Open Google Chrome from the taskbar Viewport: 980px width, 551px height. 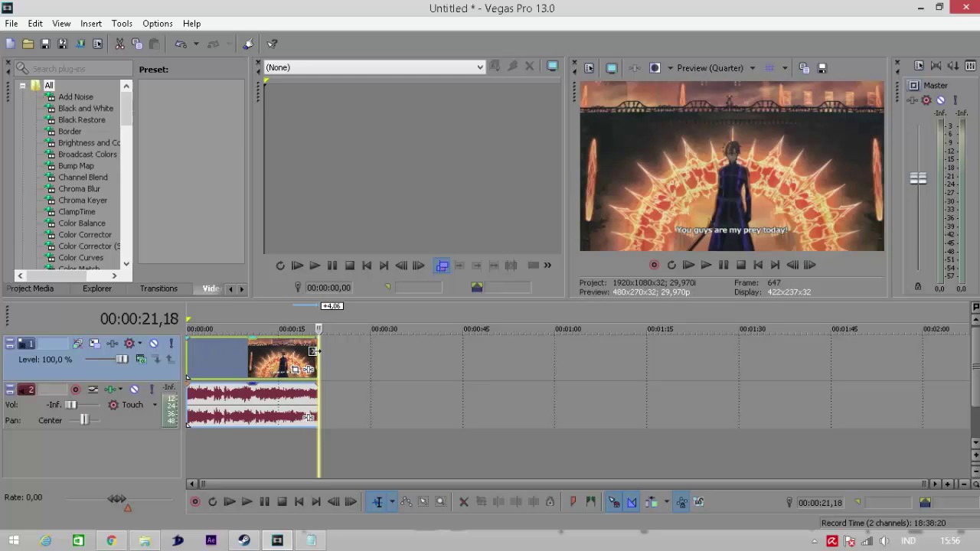click(x=111, y=540)
